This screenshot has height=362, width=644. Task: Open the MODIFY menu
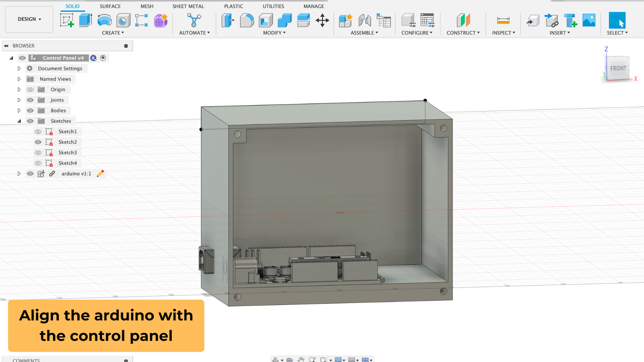[274, 33]
